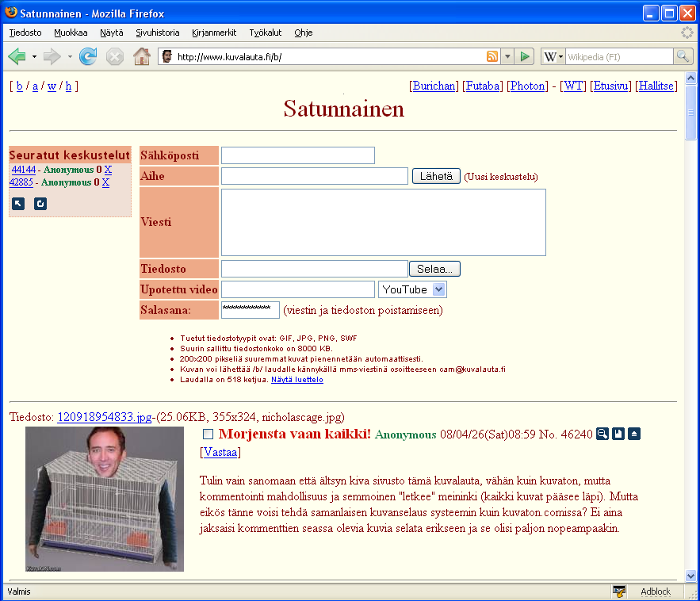The height and width of the screenshot is (601, 700).
Task: Click the arrow icon in Seuratut keskustelut box
Action: (x=18, y=204)
